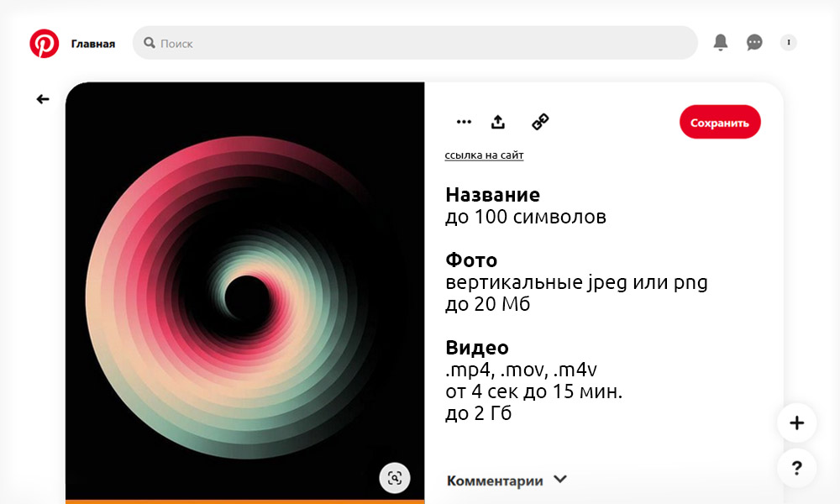Focus the Поиск search field
Screen dimensions: 840x504
coord(420,43)
